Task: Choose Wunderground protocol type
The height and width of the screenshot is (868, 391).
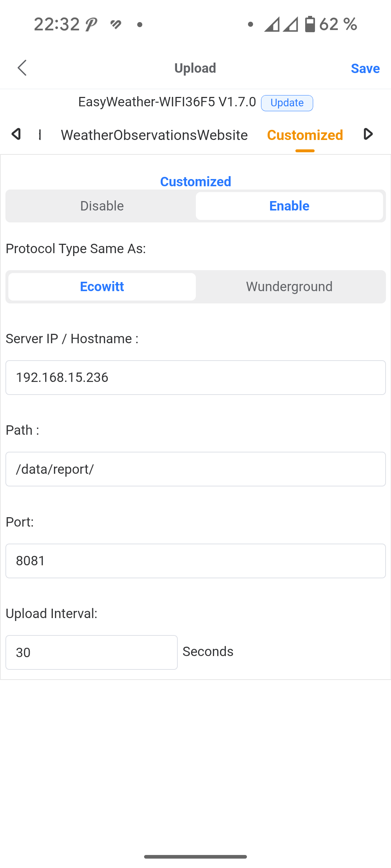Action: pyautogui.click(x=289, y=286)
